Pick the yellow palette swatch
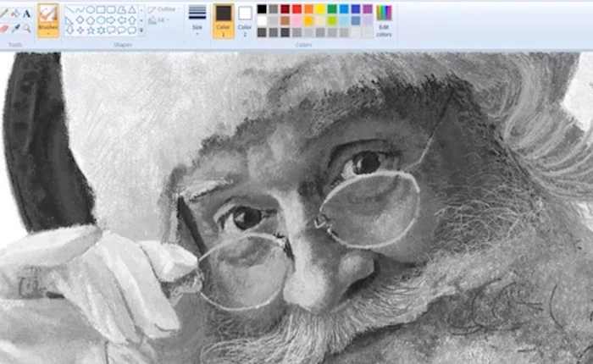 coord(320,9)
